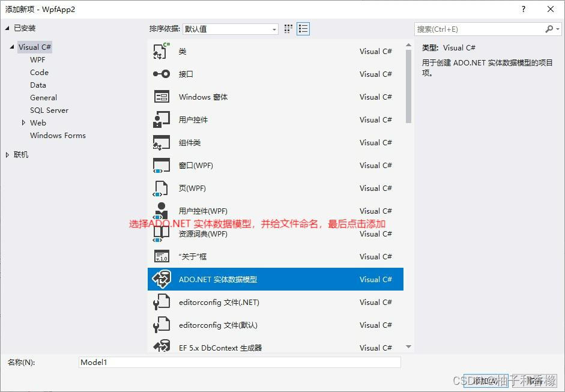This screenshot has width=565, height=392.
Task: Select the SQL Server category
Action: (49, 110)
